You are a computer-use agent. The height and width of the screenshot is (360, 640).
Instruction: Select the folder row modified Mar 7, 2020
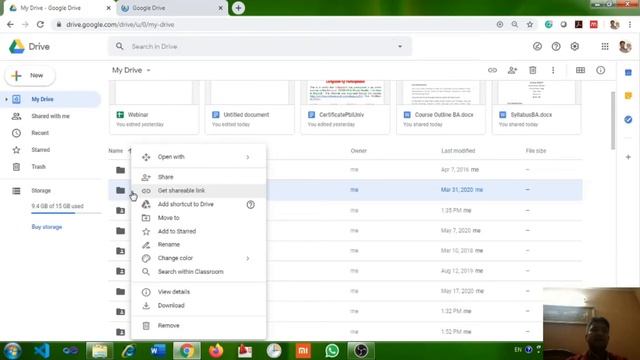[x=345, y=231]
